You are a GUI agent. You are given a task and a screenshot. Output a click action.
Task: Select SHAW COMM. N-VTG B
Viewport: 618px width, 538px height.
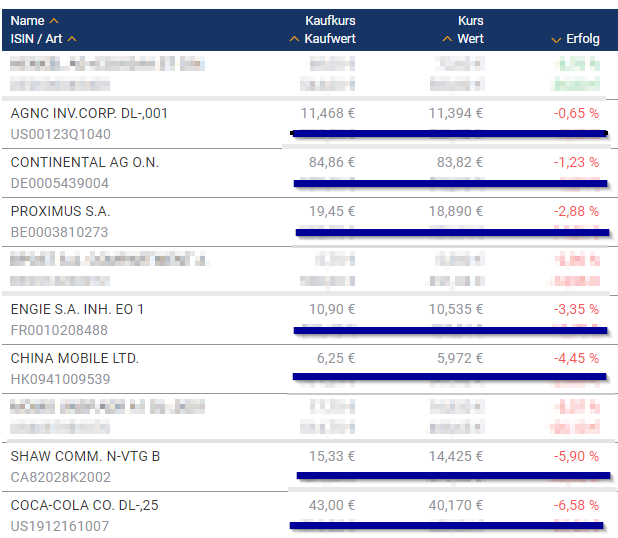tap(85, 456)
